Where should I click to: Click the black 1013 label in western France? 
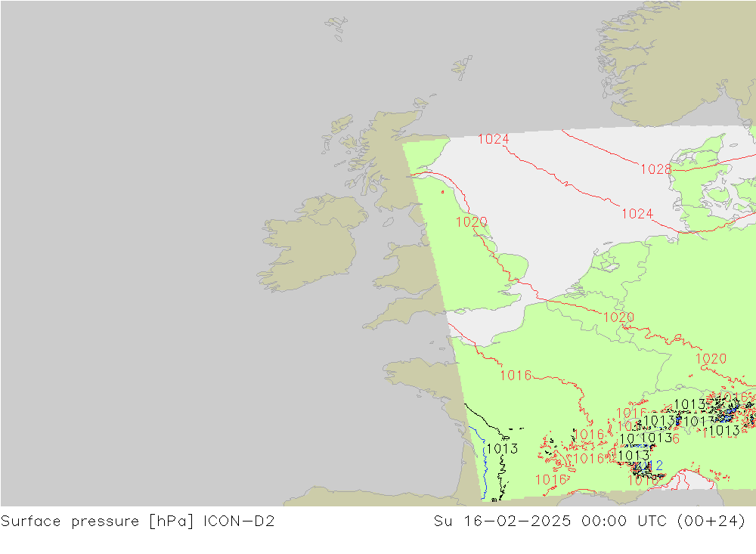point(502,448)
